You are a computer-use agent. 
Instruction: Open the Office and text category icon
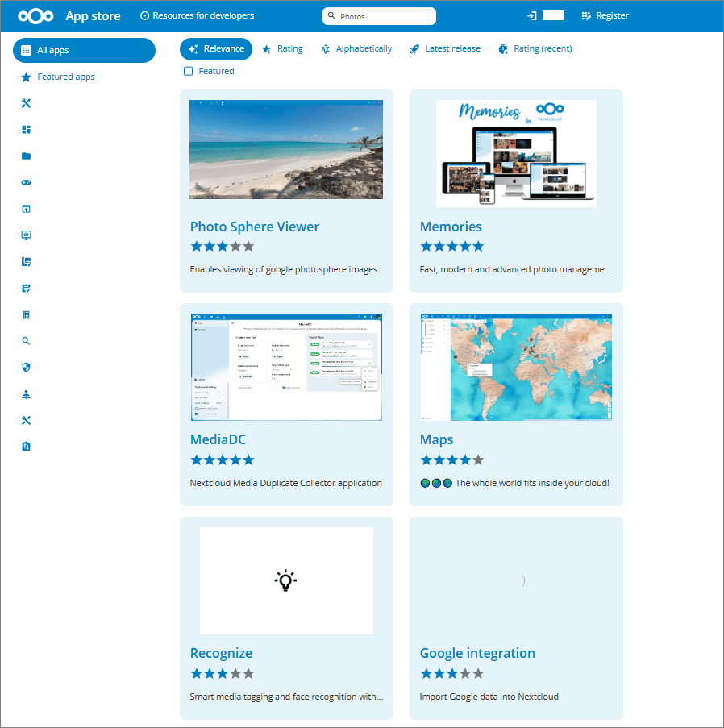(26, 289)
